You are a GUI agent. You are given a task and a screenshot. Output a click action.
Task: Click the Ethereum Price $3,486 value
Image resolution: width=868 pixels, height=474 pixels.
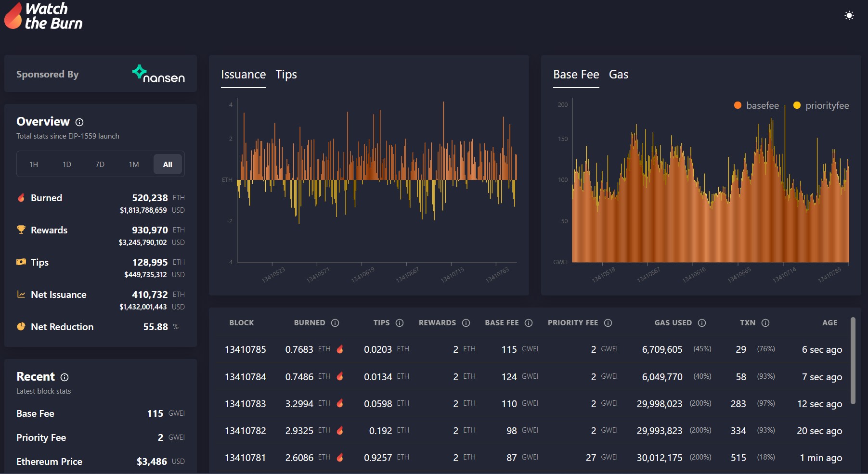click(152, 461)
